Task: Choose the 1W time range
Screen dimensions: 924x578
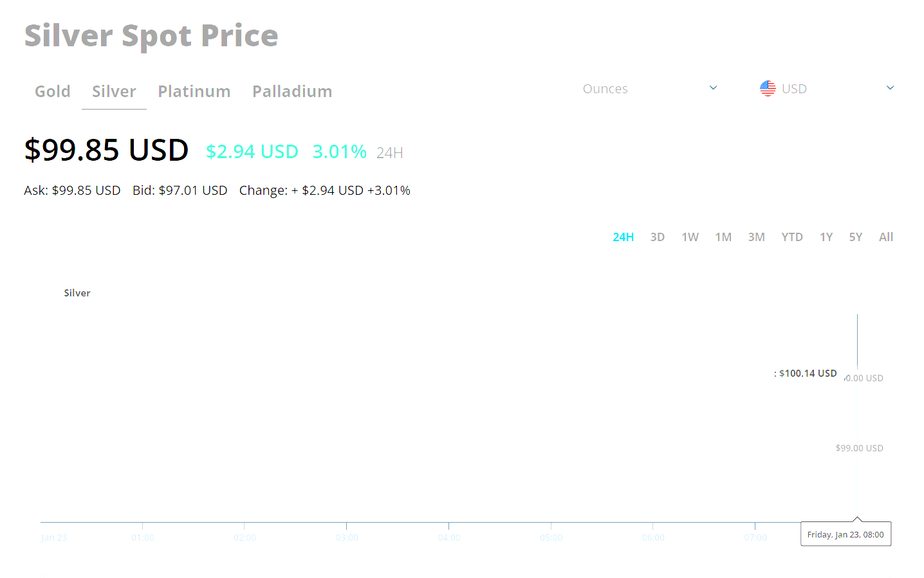Action: coord(690,237)
